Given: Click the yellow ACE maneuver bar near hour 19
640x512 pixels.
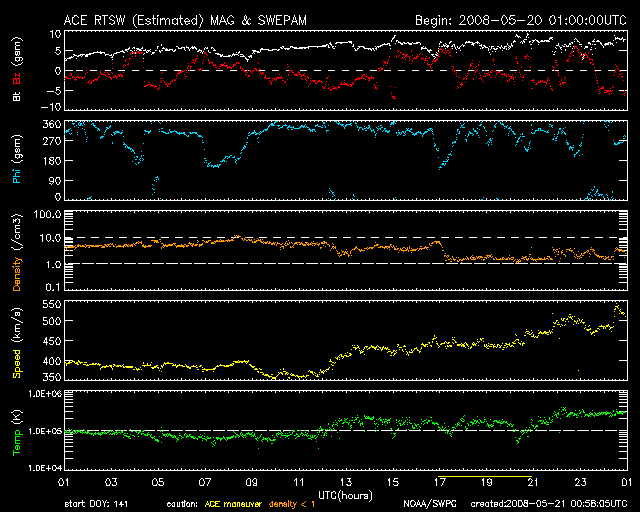Looking at the screenshot, I should point(485,476).
